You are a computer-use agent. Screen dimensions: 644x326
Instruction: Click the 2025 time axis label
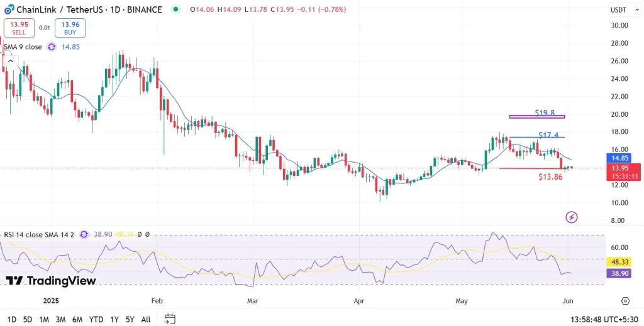pos(52,301)
